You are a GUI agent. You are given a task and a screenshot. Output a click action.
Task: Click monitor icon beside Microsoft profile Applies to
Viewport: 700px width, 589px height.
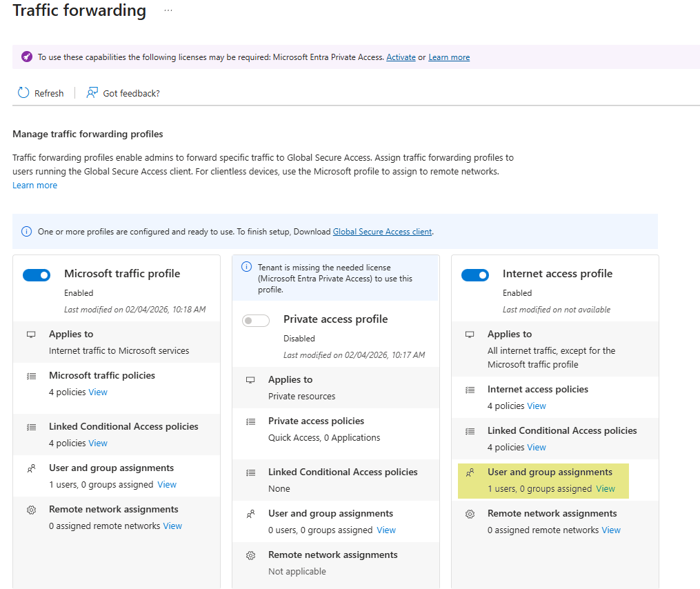coord(31,334)
